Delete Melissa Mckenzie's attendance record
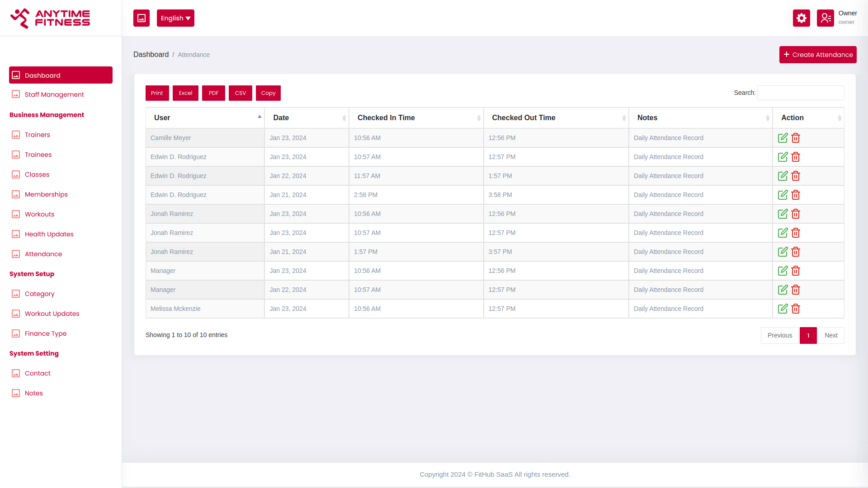The width and height of the screenshot is (868, 488). point(796,309)
